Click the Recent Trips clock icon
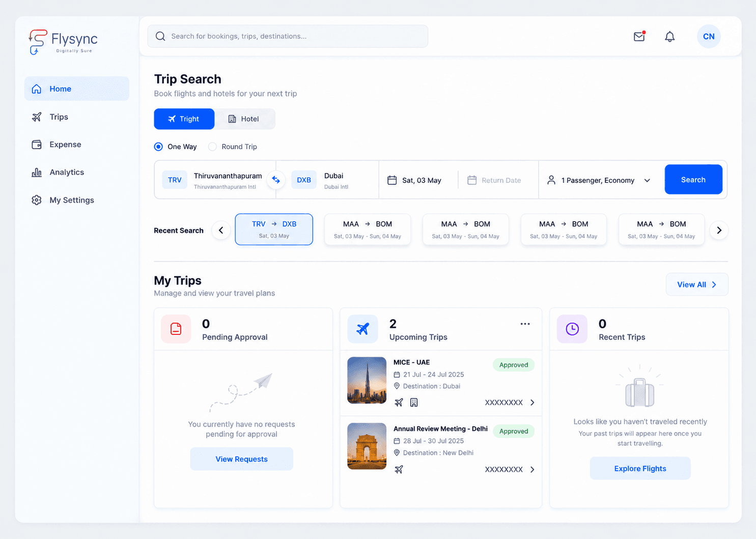Viewport: 756px width, 539px height. pyautogui.click(x=572, y=329)
